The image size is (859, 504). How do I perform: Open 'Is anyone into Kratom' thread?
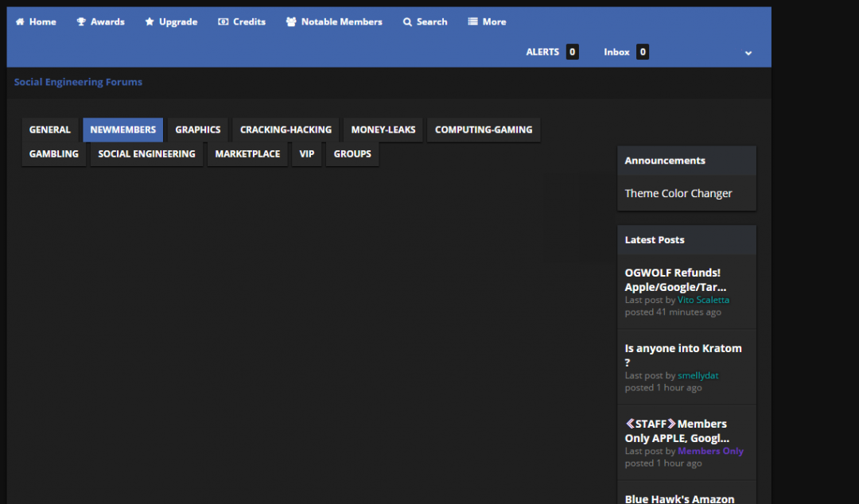point(682,355)
